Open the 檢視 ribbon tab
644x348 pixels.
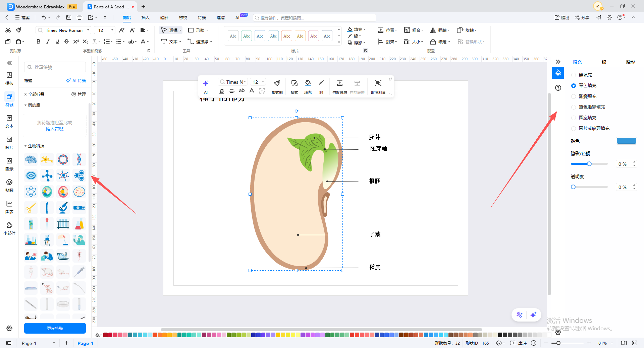coord(183,17)
